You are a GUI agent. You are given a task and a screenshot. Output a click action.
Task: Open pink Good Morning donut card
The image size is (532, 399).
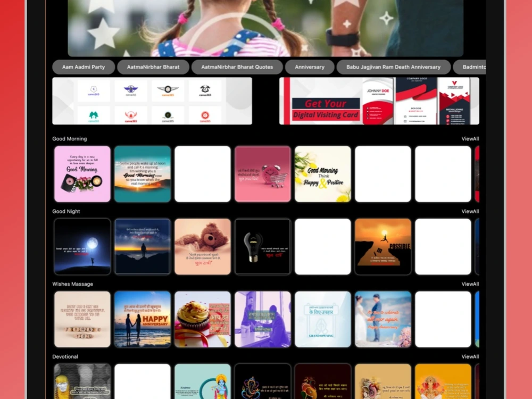(x=82, y=174)
